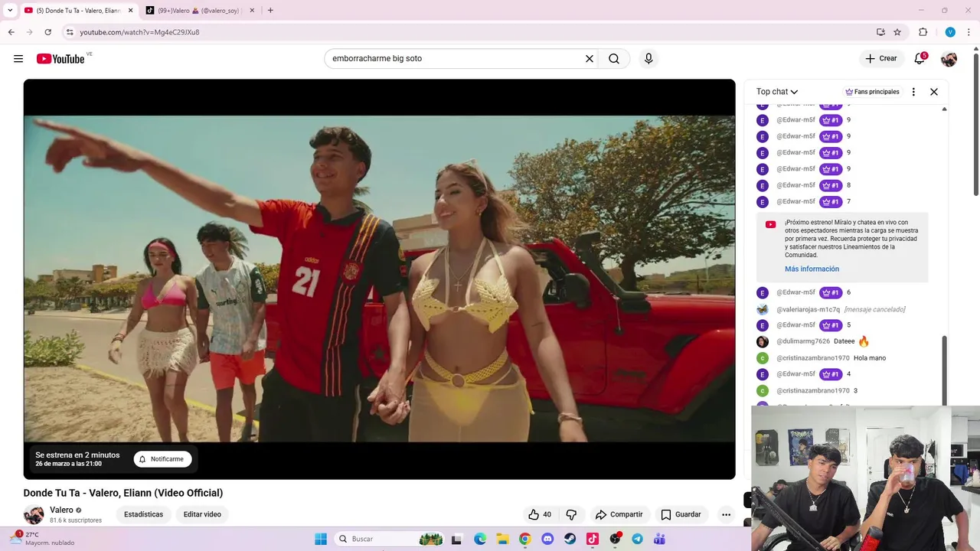The image size is (980, 551).
Task: Open the YouTube account avatar menu
Action: [949, 59]
